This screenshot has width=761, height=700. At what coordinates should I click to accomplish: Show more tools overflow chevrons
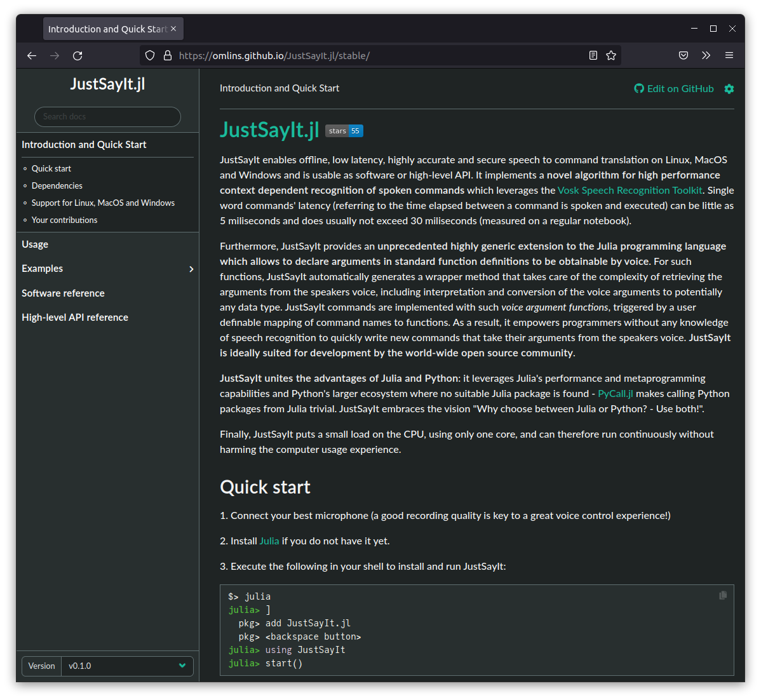pyautogui.click(x=706, y=55)
